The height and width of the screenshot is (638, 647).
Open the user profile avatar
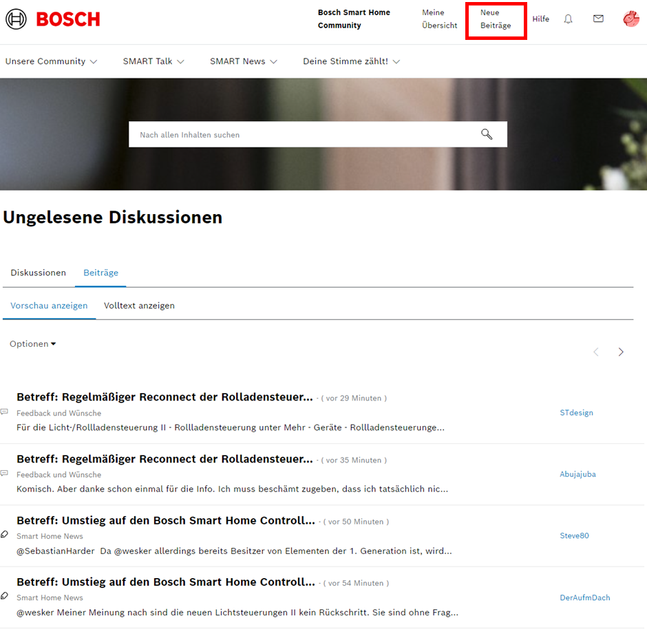pyautogui.click(x=631, y=19)
